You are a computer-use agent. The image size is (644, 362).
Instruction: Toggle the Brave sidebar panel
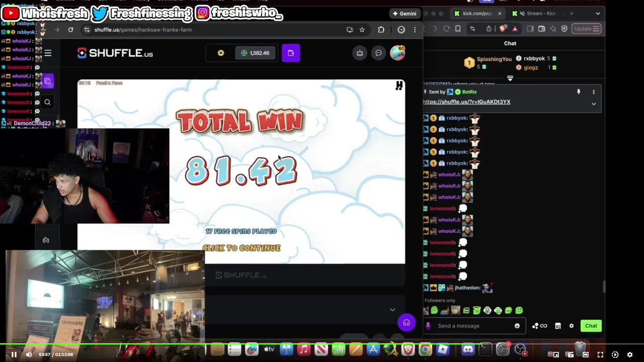coord(530,29)
